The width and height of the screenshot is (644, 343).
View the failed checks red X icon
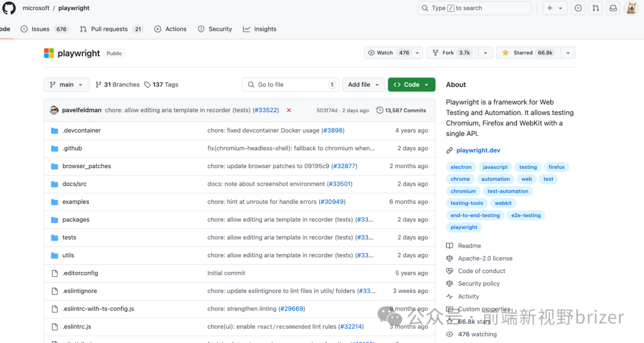(x=289, y=110)
